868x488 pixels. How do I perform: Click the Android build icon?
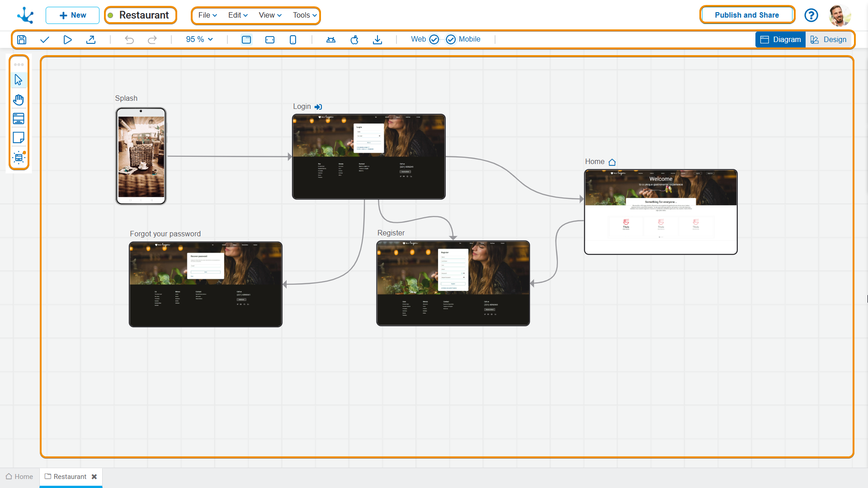(x=331, y=40)
